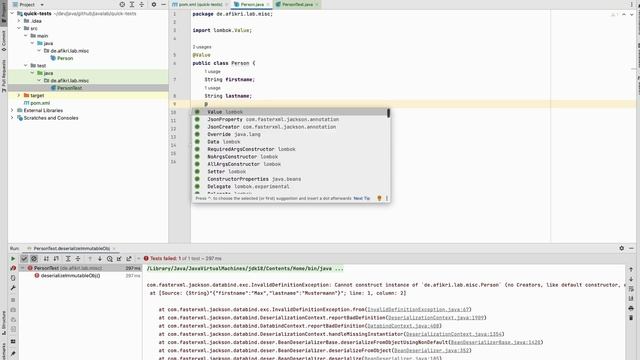Screen dimensions: 640x360
Task: Open test history clock icon
Action: click(109, 259)
